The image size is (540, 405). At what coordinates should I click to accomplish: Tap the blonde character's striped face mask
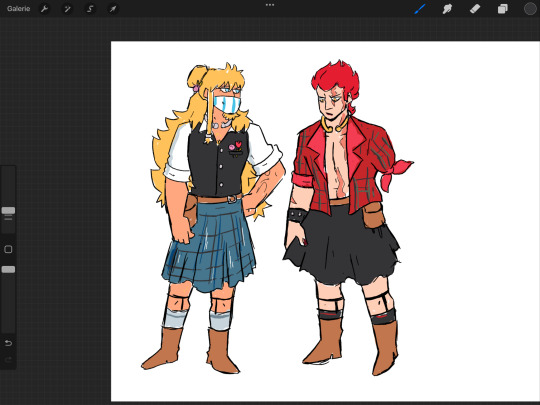coord(226,105)
